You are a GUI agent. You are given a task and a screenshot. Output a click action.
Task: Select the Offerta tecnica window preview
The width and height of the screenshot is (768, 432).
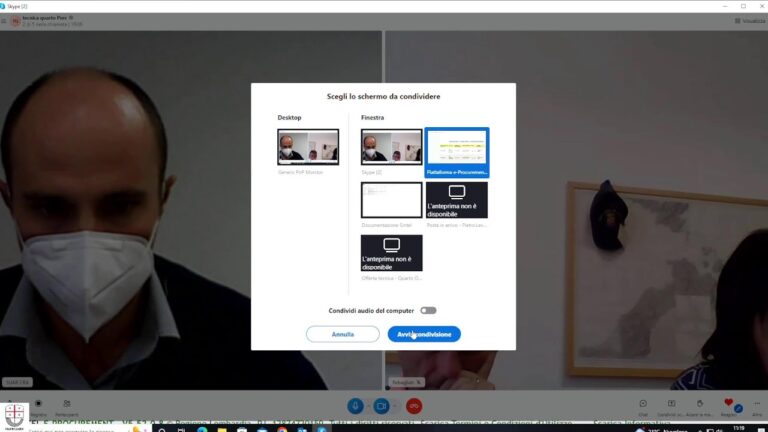pos(391,253)
